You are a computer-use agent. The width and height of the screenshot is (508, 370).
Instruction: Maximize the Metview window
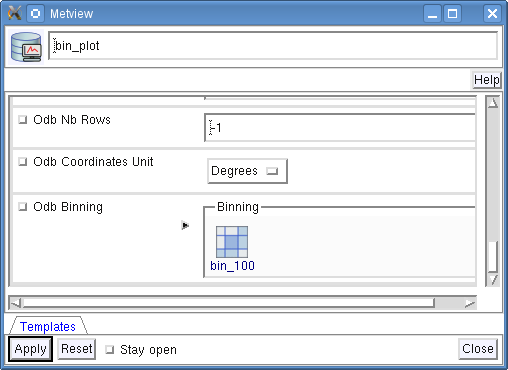[452, 14]
